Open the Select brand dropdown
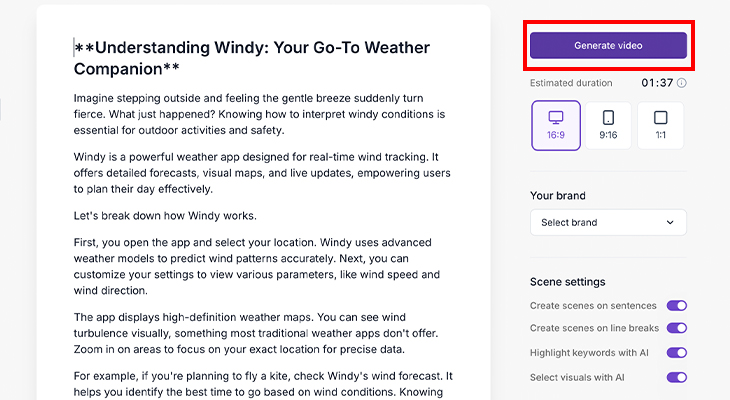The image size is (730, 400). point(608,222)
